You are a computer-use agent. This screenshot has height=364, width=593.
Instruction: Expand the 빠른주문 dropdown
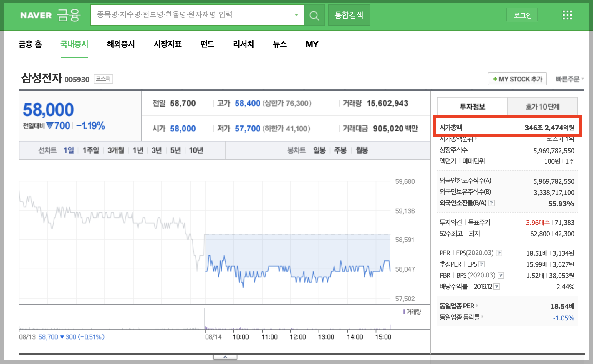[569, 79]
